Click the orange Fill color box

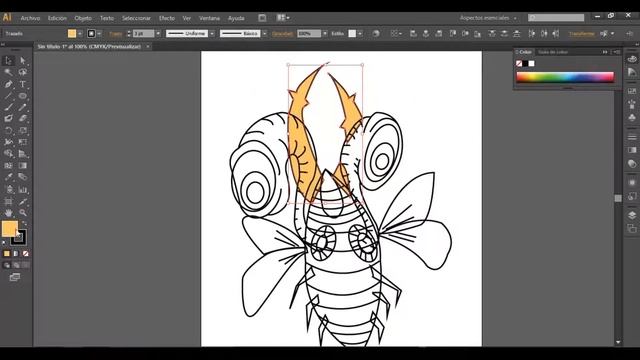(9, 229)
